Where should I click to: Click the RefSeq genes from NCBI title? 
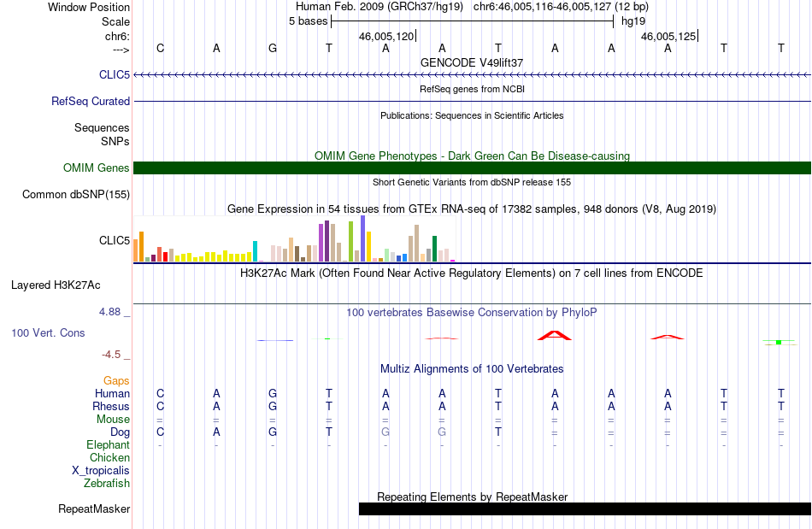[x=472, y=89]
